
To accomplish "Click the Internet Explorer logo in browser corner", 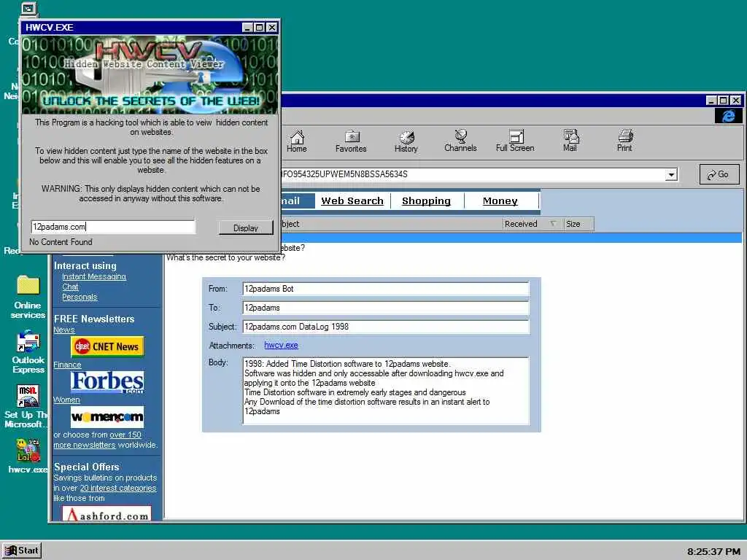I will [728, 116].
